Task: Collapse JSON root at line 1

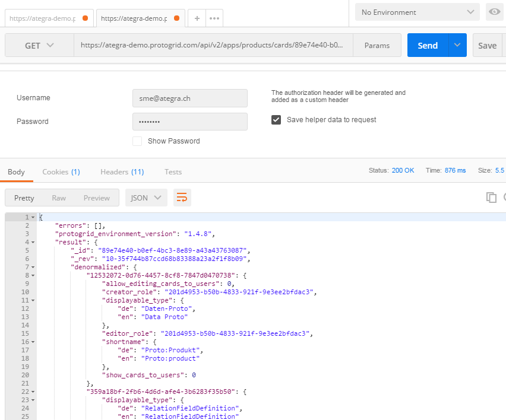Action: pyautogui.click(x=33, y=218)
